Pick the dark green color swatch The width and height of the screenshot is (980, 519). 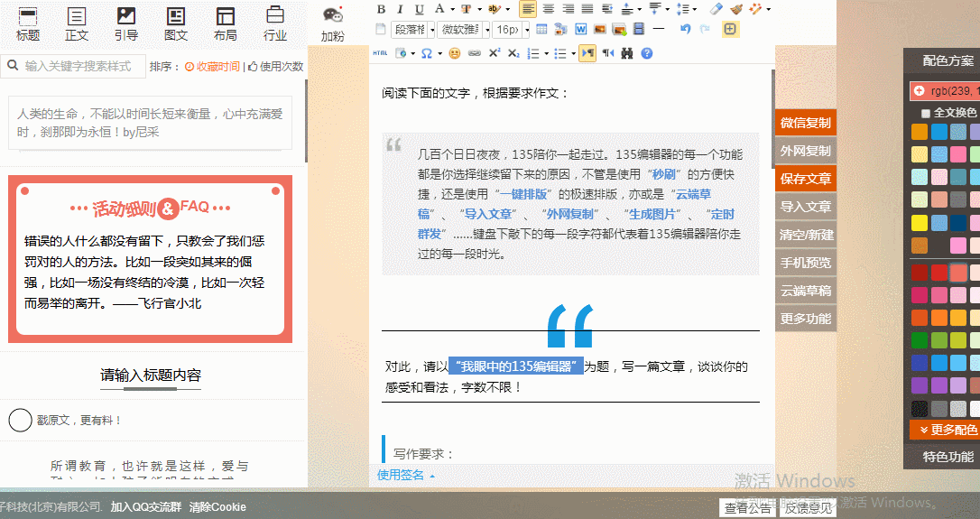pyautogui.click(x=920, y=340)
